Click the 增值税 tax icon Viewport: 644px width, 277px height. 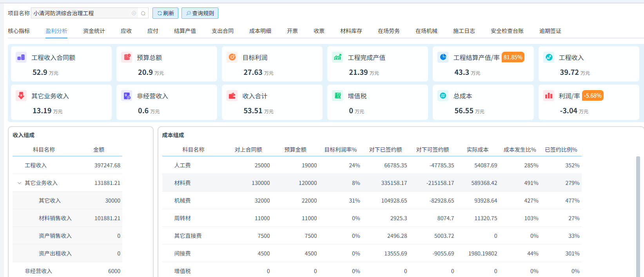[x=337, y=96]
